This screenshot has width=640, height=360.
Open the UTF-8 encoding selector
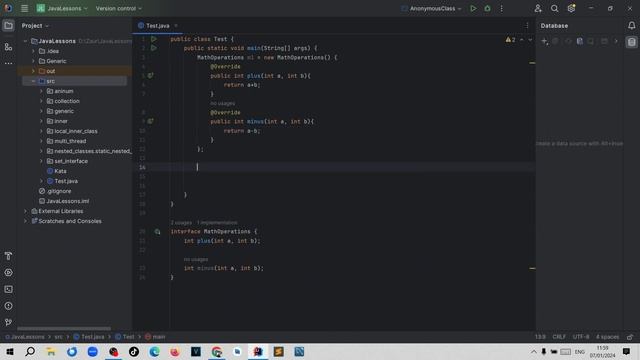click(x=581, y=337)
